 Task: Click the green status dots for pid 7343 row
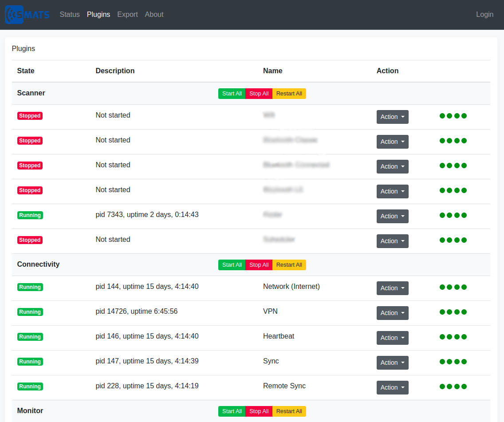point(453,215)
